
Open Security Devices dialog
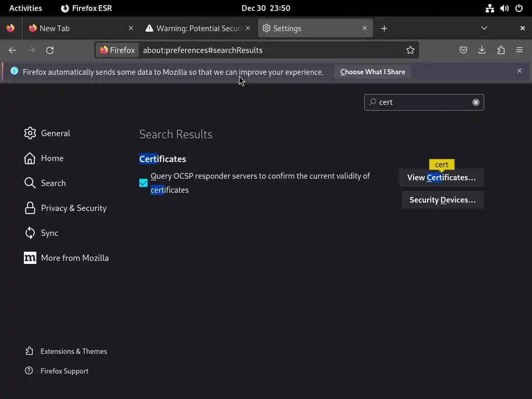coord(442,200)
